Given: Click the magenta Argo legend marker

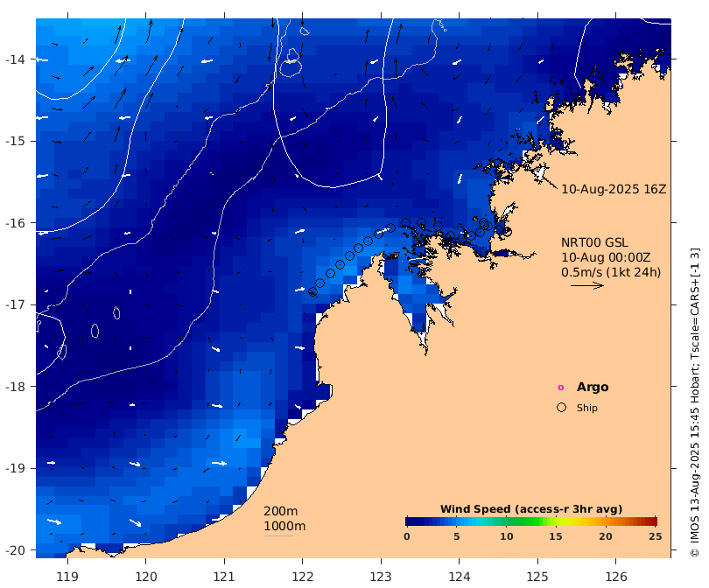Looking at the screenshot, I should (x=561, y=388).
